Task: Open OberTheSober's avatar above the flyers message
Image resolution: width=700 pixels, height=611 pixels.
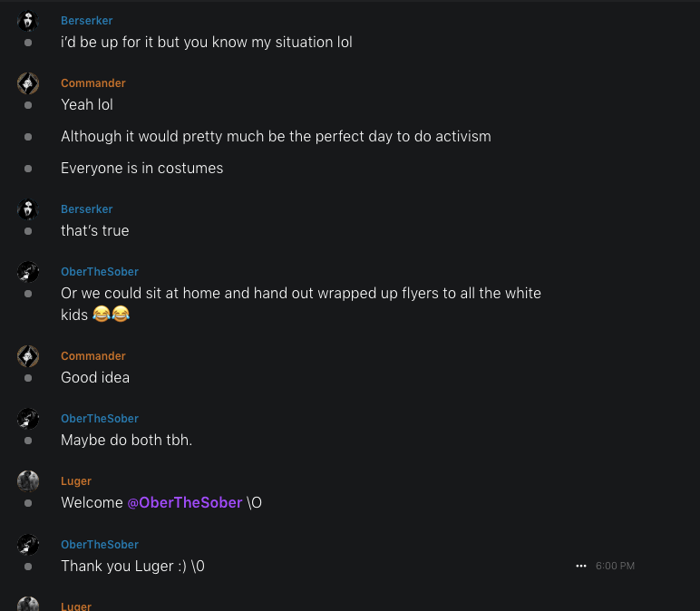Action: [28, 272]
